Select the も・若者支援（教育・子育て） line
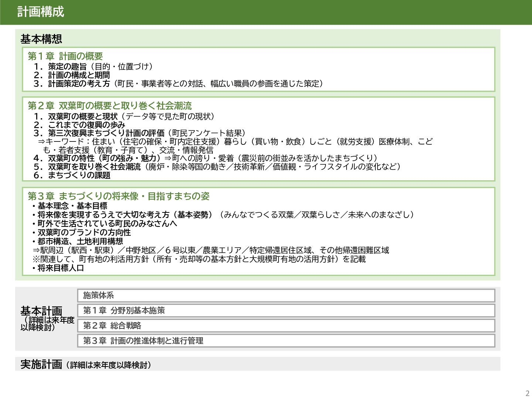The width and height of the screenshot is (532, 399). (x=128, y=150)
